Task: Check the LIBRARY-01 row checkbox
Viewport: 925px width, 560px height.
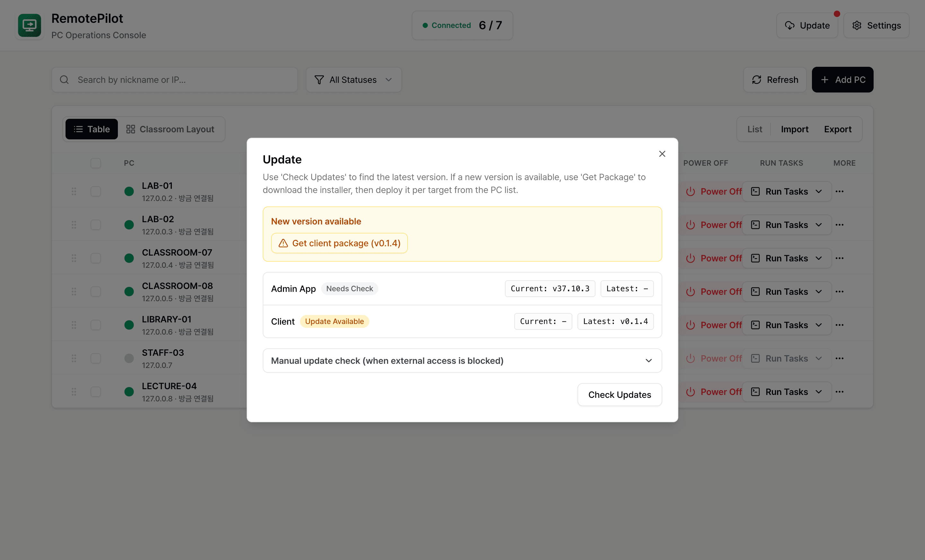Action: (x=96, y=325)
